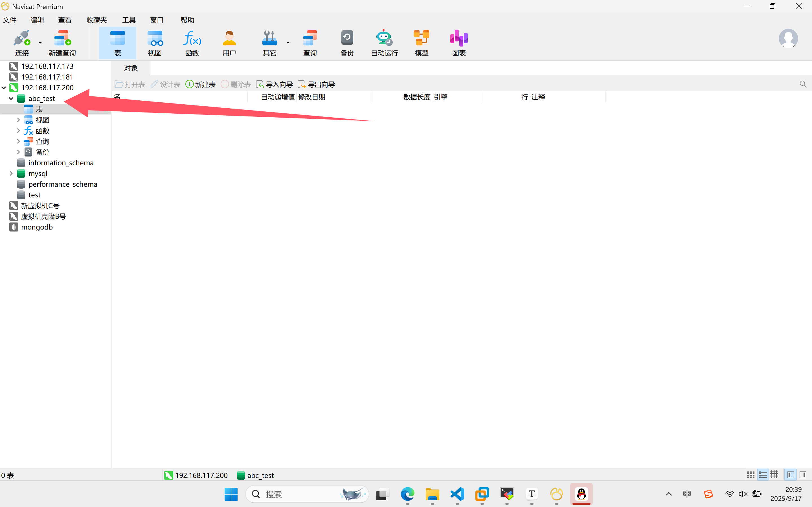Click the search magnifier in object toolbar
This screenshot has width=812, height=507.
pos(803,84)
